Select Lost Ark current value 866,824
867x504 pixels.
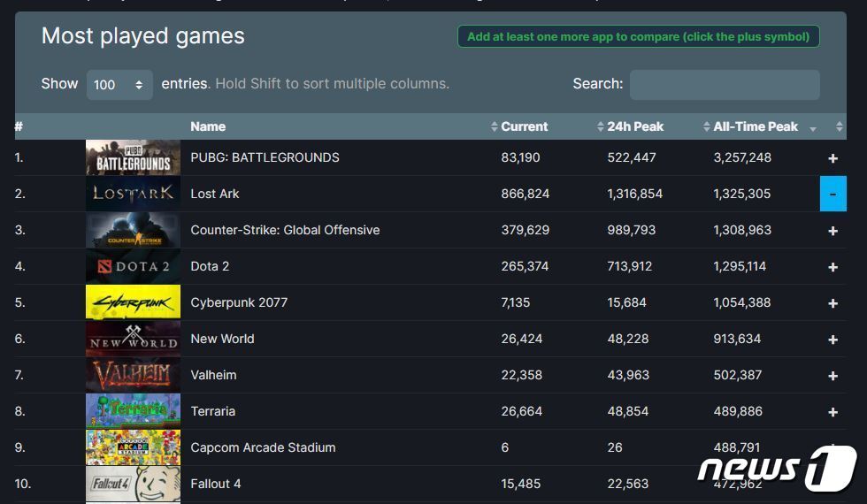tap(525, 194)
